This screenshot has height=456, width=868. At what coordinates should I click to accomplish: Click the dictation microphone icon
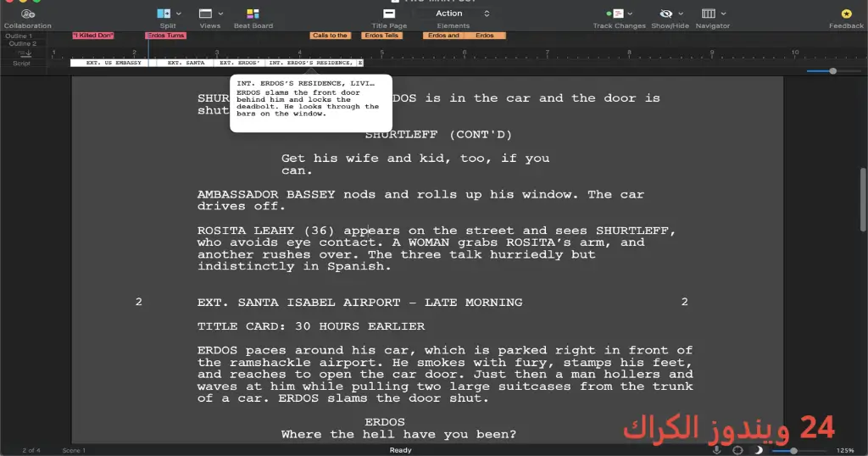(x=717, y=450)
